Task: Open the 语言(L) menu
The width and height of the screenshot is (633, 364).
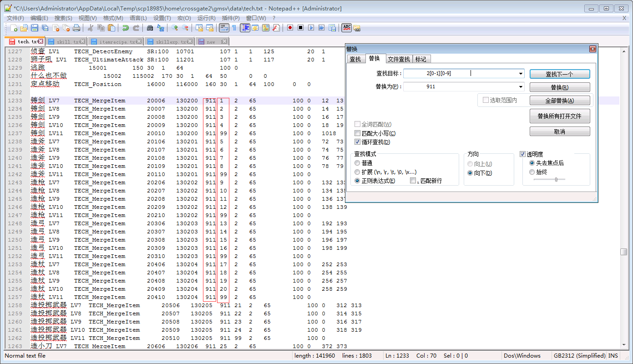Action: click(138, 18)
